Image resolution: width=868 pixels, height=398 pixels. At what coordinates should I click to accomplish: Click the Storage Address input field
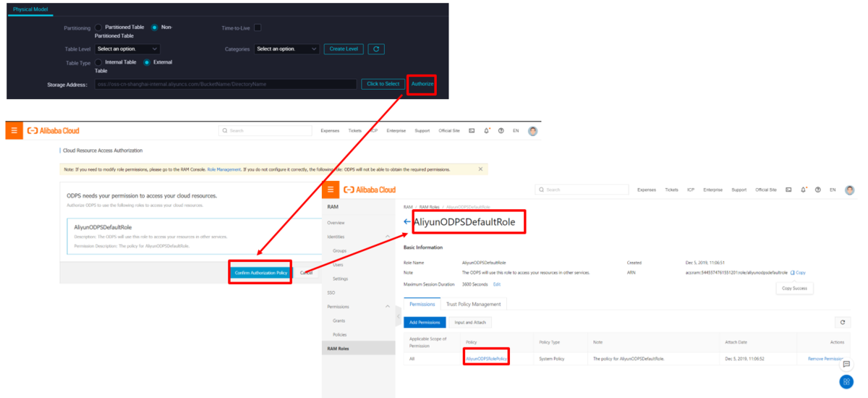point(224,84)
